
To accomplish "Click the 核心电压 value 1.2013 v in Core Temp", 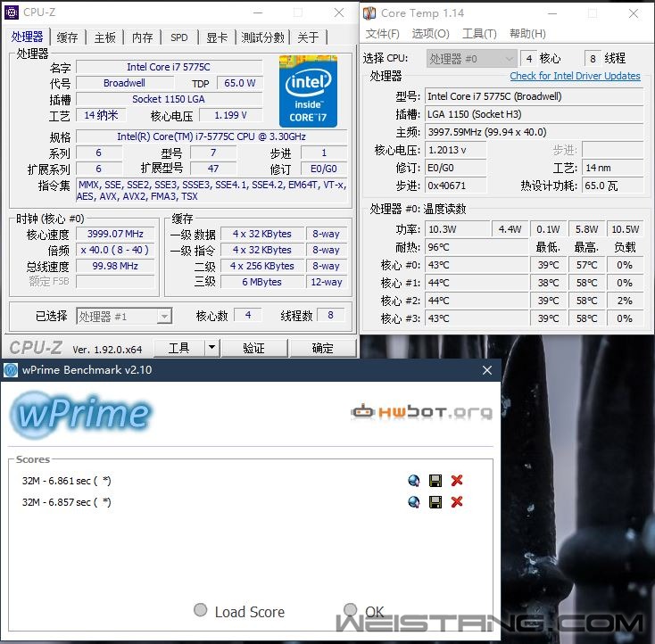I will [x=455, y=150].
